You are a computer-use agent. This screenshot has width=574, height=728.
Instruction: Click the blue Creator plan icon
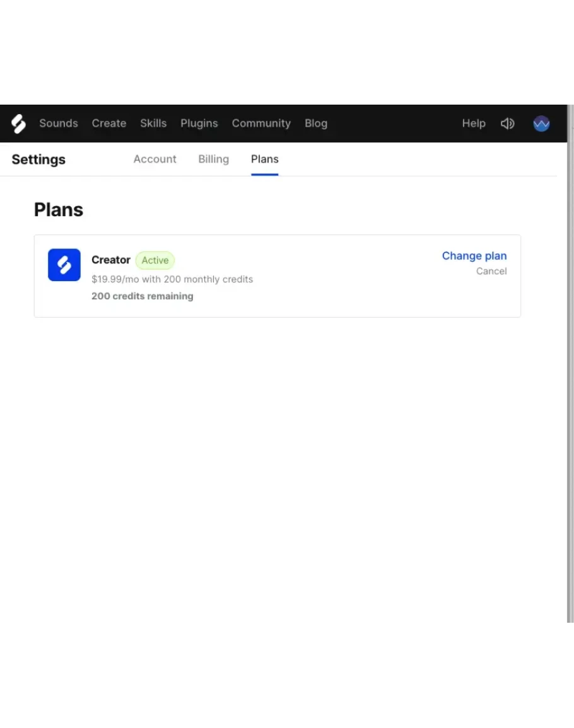point(64,265)
